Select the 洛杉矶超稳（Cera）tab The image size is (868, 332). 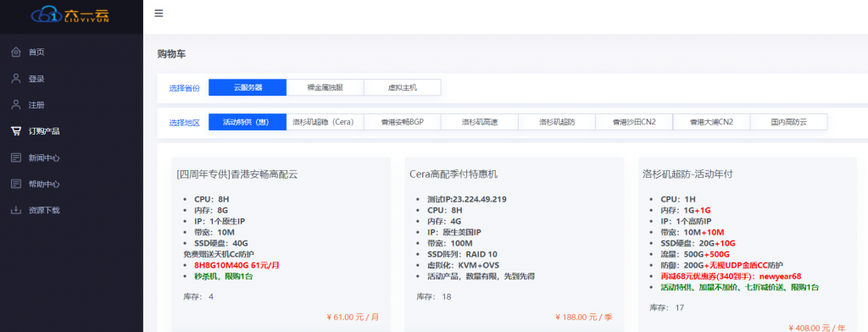[325, 122]
